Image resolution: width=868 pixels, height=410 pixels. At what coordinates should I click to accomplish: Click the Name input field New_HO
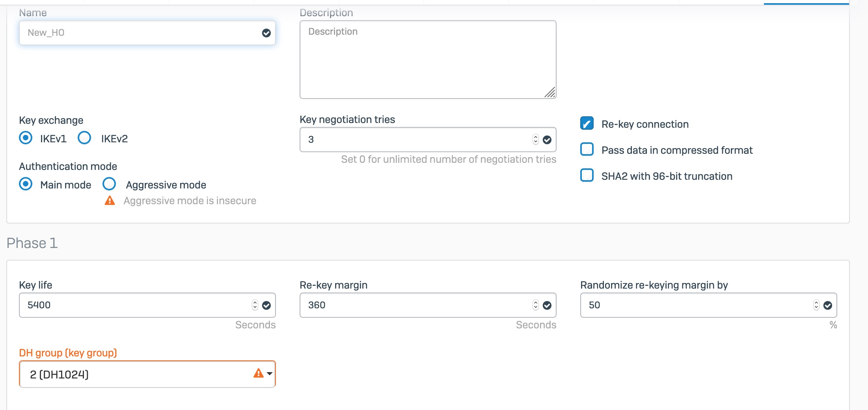coord(147,33)
